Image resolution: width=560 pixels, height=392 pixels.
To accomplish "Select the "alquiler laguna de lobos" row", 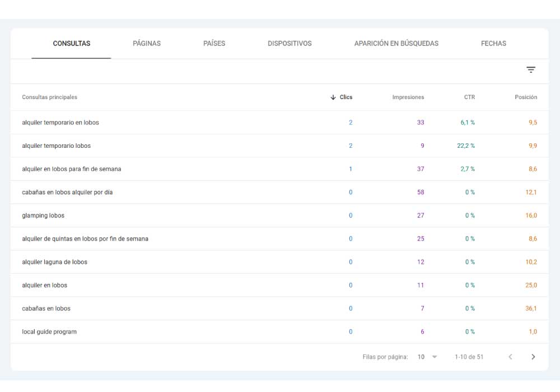I will [55, 262].
